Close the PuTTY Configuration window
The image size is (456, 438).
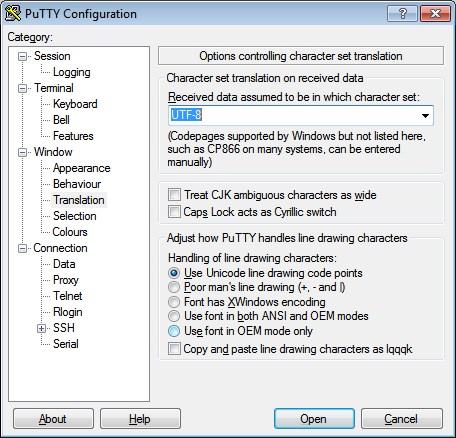435,14
